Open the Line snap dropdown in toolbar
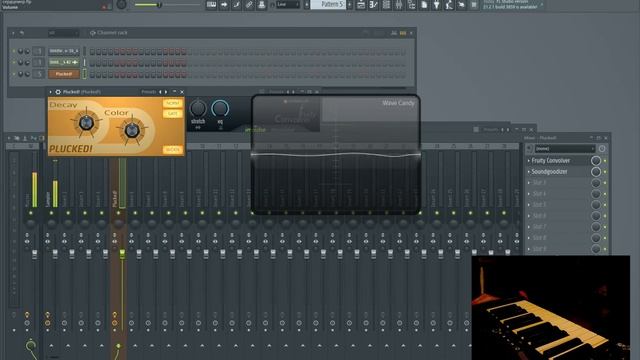 (288, 5)
